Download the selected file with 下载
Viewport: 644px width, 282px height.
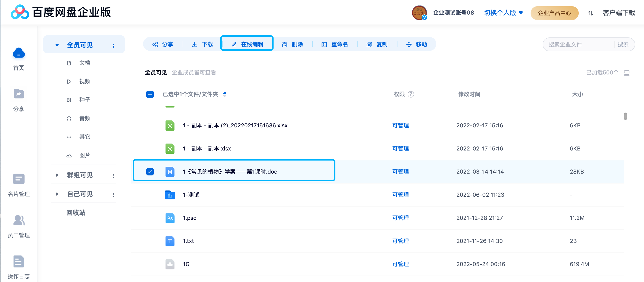(x=202, y=44)
